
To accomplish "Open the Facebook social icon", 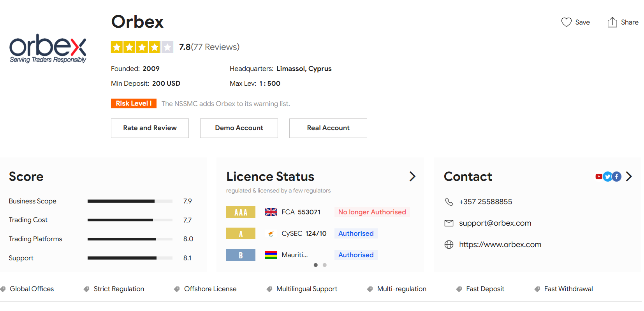I will (x=616, y=177).
